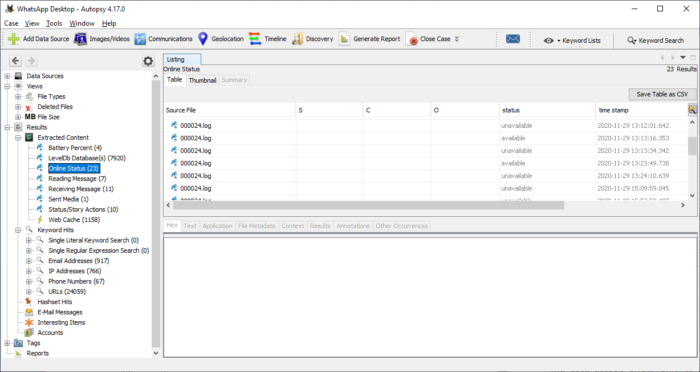Expand the Email Addresses (917) node
This screenshot has width=700, height=372.
pyautogui.click(x=29, y=261)
